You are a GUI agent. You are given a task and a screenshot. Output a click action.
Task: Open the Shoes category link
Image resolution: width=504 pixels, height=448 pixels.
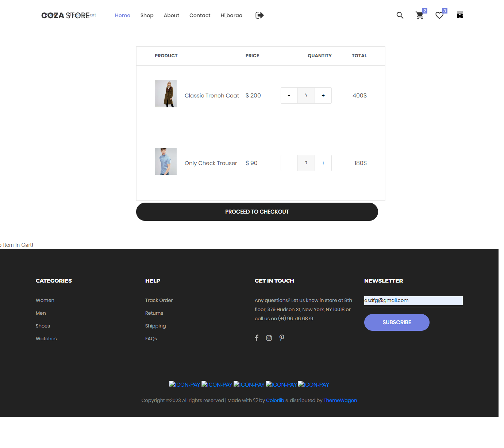click(43, 326)
